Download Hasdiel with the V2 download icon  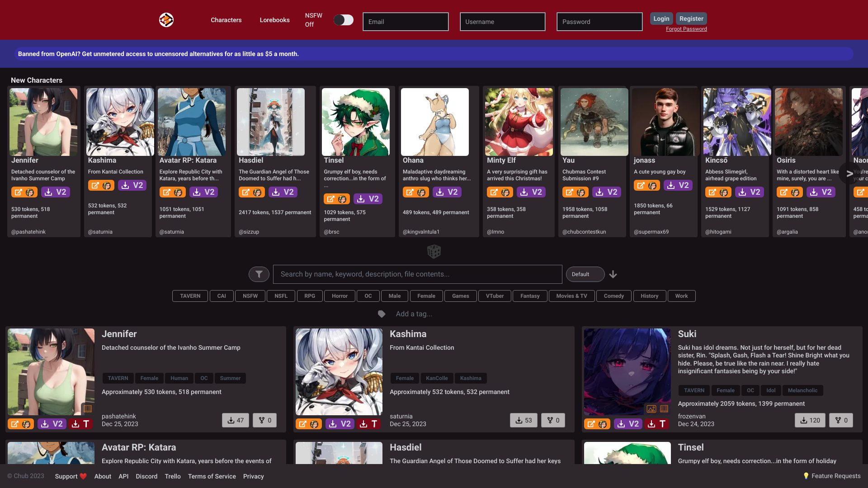click(283, 192)
